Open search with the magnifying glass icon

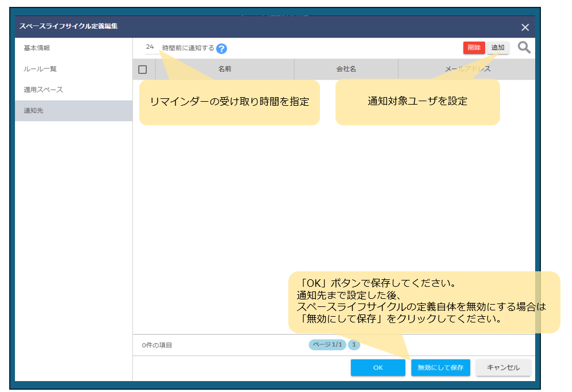(524, 48)
